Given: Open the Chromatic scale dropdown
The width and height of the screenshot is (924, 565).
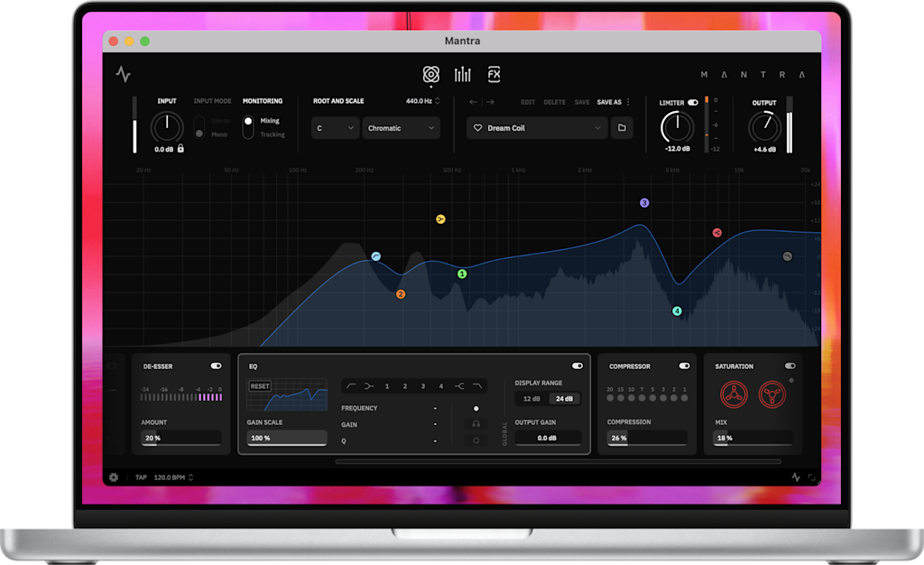Looking at the screenshot, I should click(x=401, y=128).
